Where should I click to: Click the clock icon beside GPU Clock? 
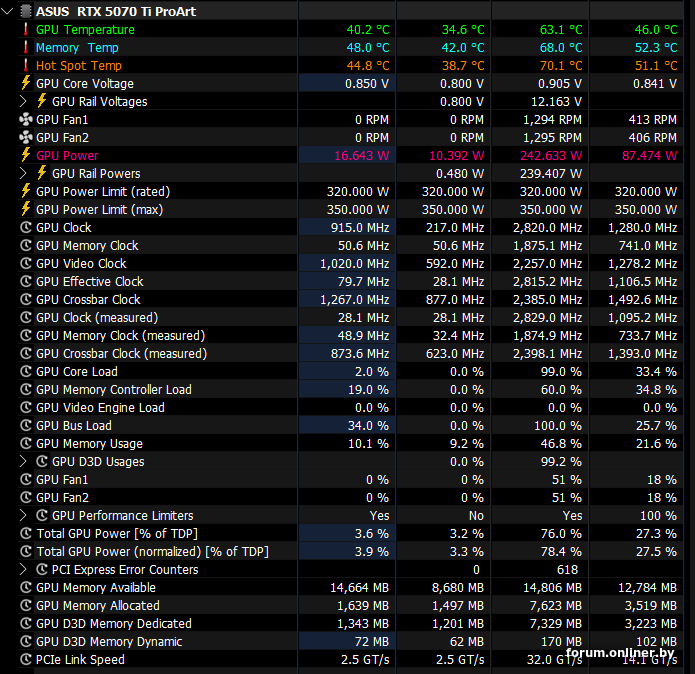click(26, 227)
